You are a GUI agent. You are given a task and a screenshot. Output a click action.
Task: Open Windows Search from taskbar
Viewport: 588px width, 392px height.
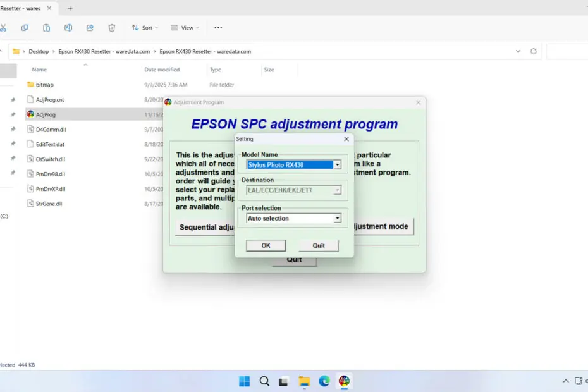(x=264, y=381)
